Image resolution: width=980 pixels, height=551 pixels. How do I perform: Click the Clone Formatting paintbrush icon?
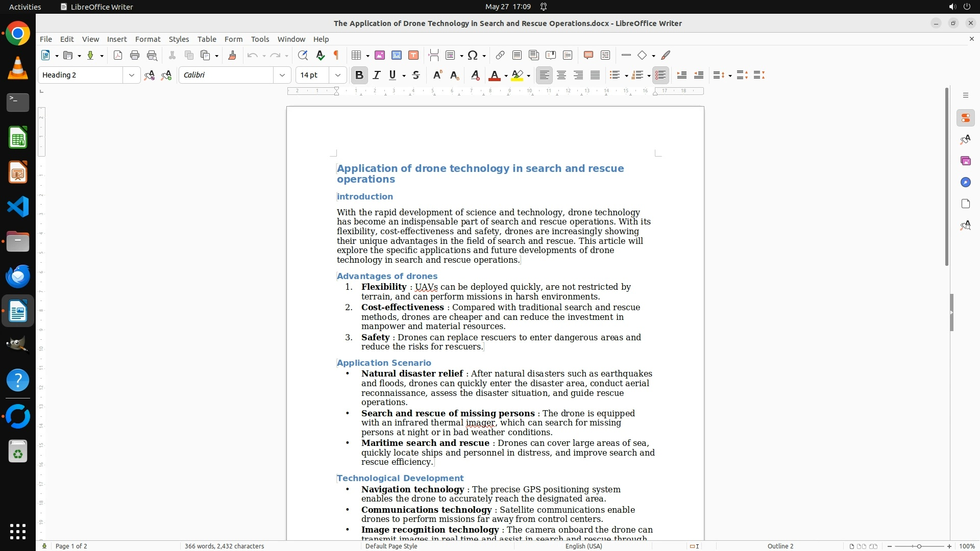pyautogui.click(x=232, y=55)
